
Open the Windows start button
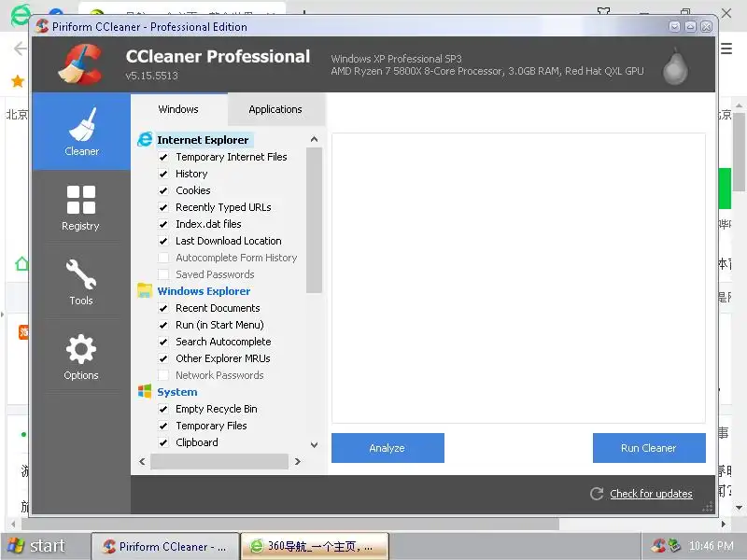coord(38,546)
